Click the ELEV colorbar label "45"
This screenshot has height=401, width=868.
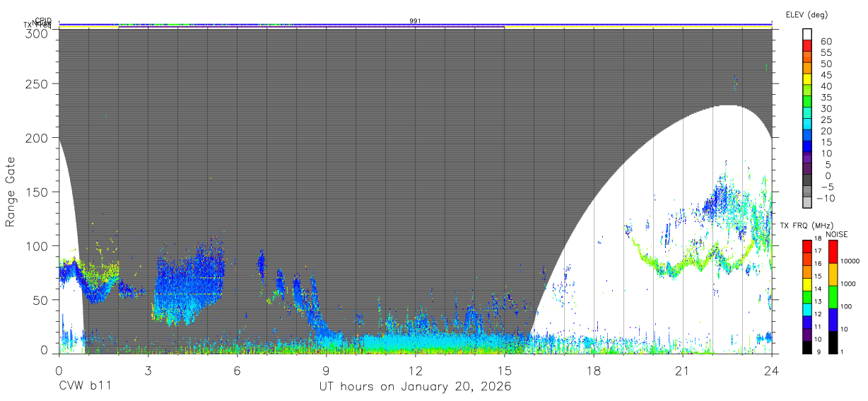coord(826,75)
